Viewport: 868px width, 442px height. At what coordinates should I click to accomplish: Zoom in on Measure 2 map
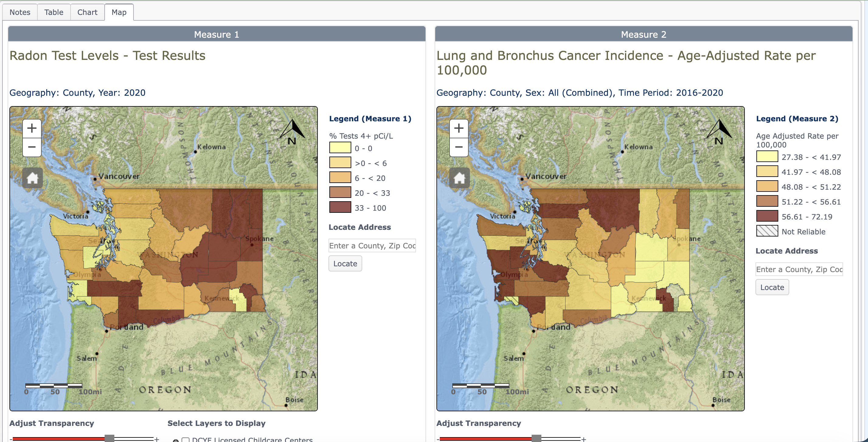click(x=459, y=128)
